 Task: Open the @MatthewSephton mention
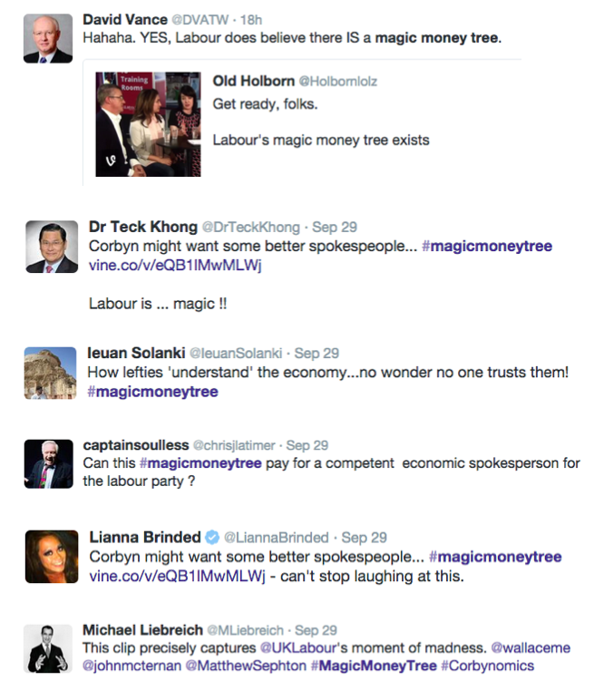(246, 666)
